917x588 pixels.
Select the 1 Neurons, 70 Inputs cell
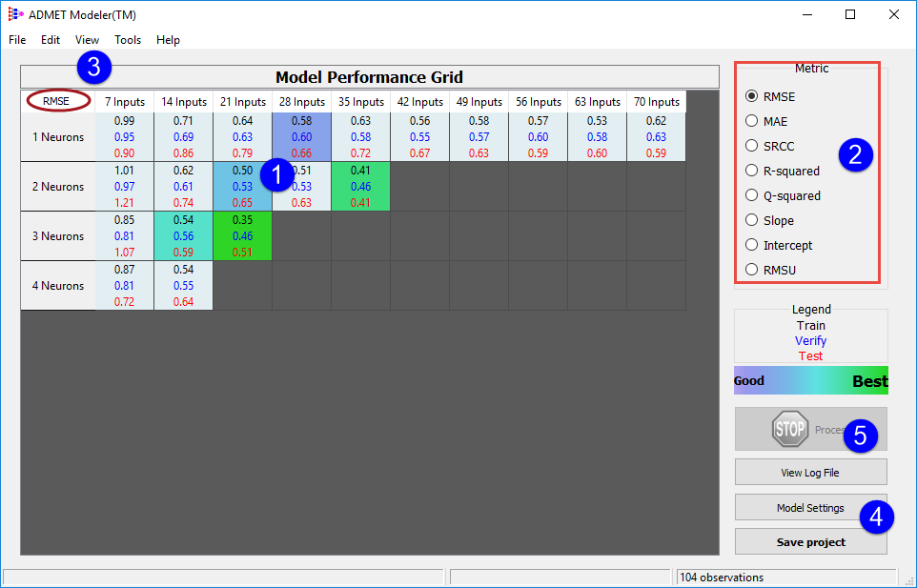point(656,137)
